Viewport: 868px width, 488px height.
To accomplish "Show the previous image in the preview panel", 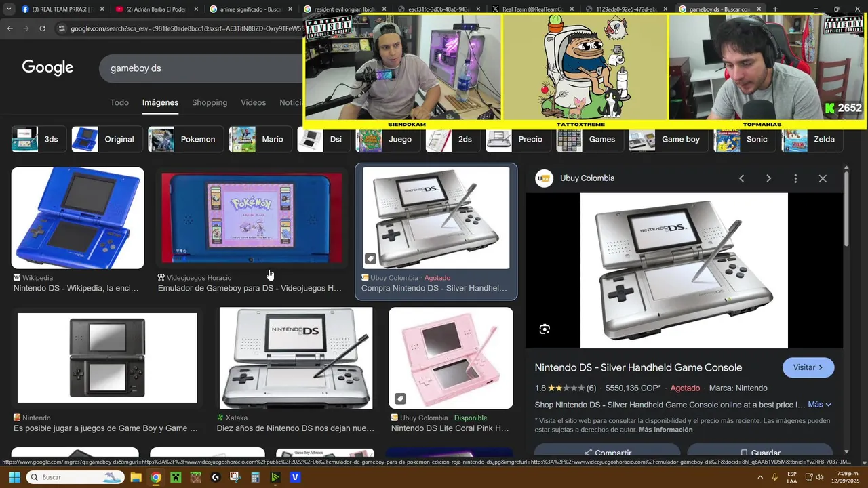I will point(741,178).
